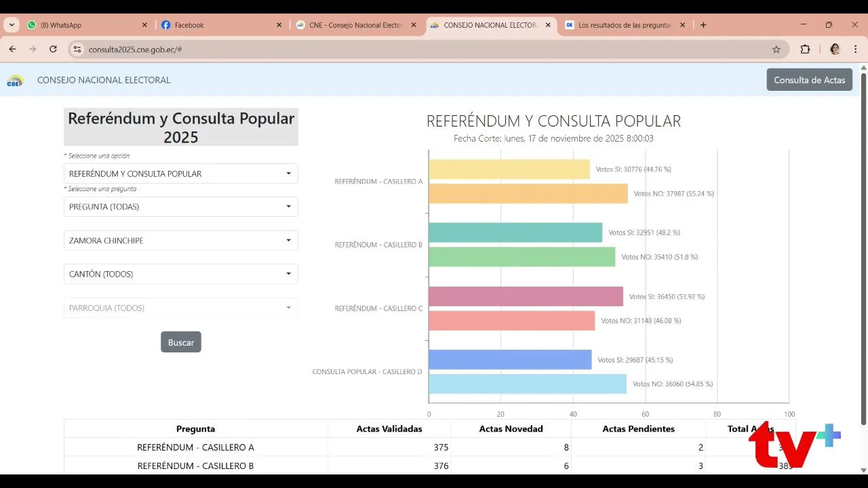
Task: Click the CNE logo in page header
Action: [15, 81]
